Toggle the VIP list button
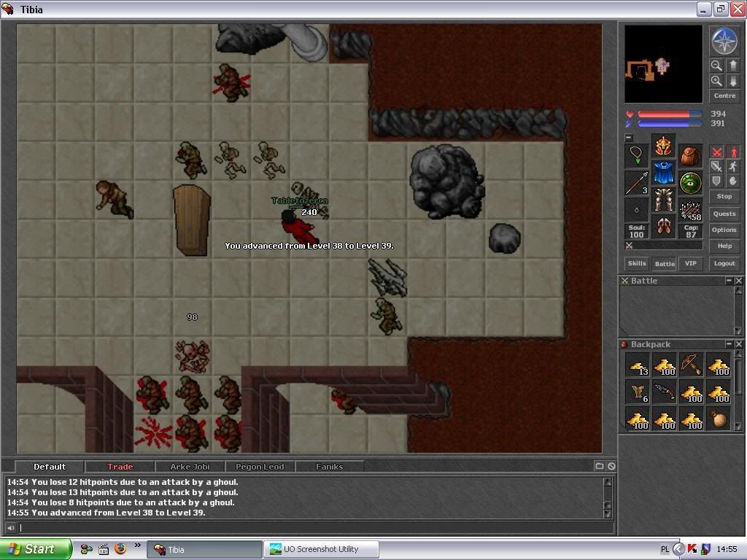 click(x=690, y=263)
